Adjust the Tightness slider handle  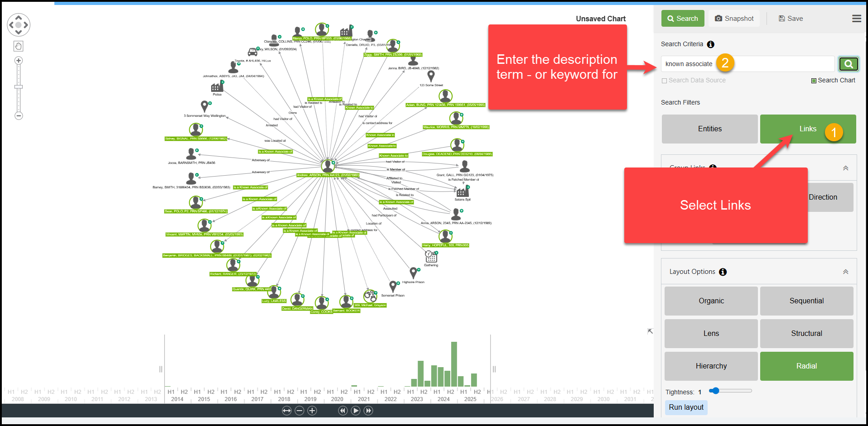pyautogui.click(x=715, y=391)
